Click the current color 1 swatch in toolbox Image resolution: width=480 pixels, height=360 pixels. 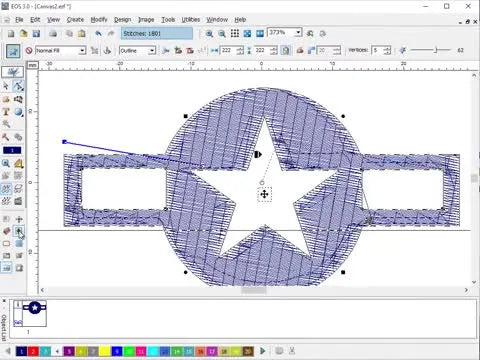tap(12, 150)
